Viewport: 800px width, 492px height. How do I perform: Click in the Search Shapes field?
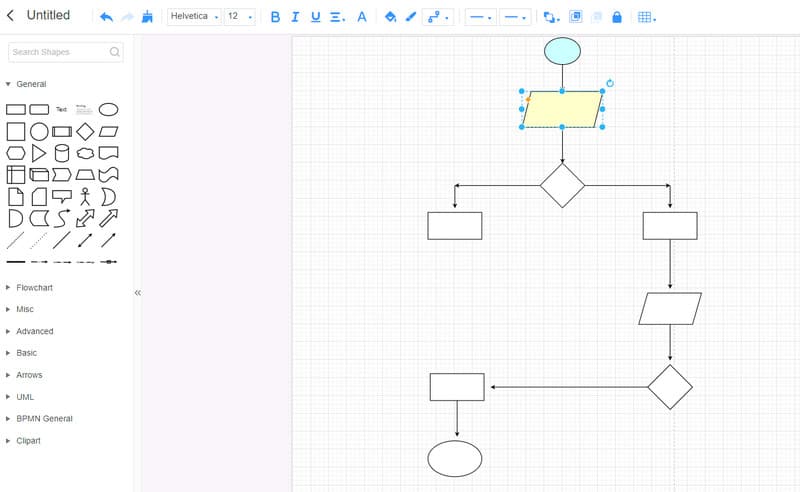click(60, 52)
